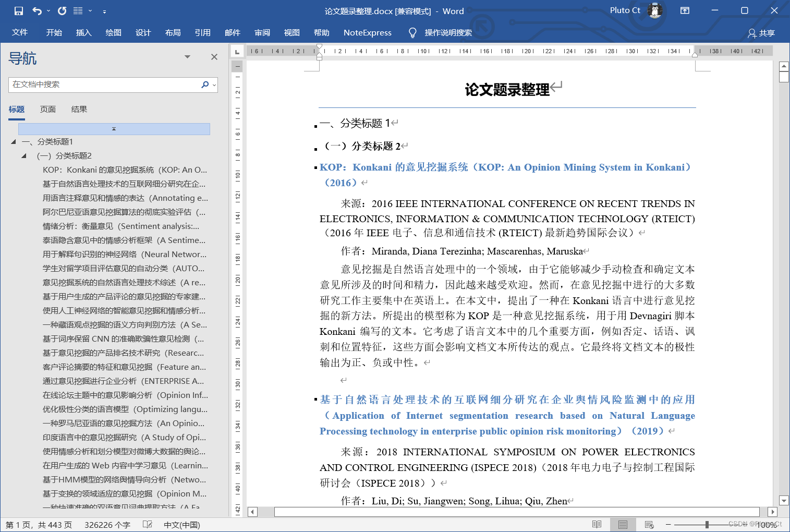790x532 pixels.
Task: Click the vertical scrollbar up arrow
Action: (784, 66)
